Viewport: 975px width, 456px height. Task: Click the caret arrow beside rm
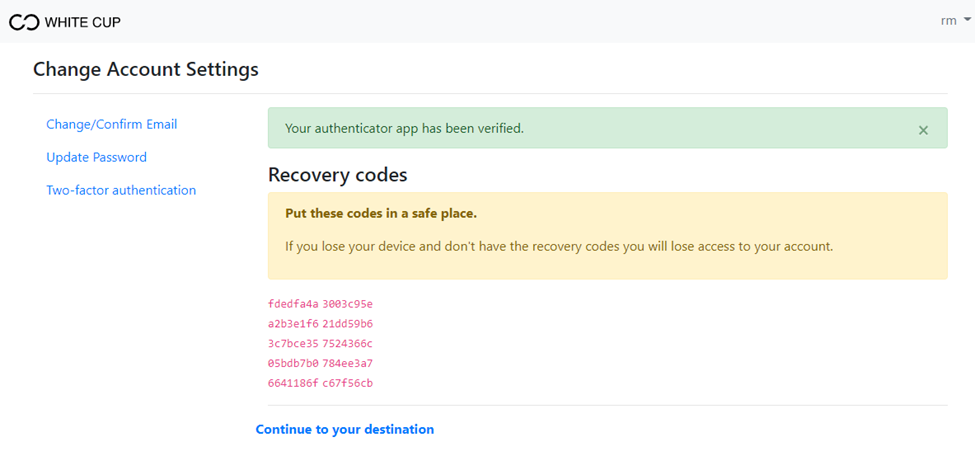pyautogui.click(x=966, y=21)
